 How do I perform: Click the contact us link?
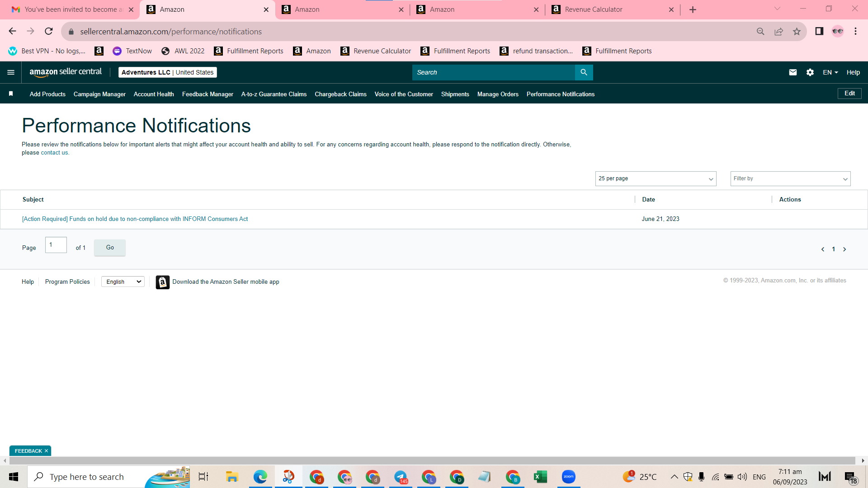[54, 153]
